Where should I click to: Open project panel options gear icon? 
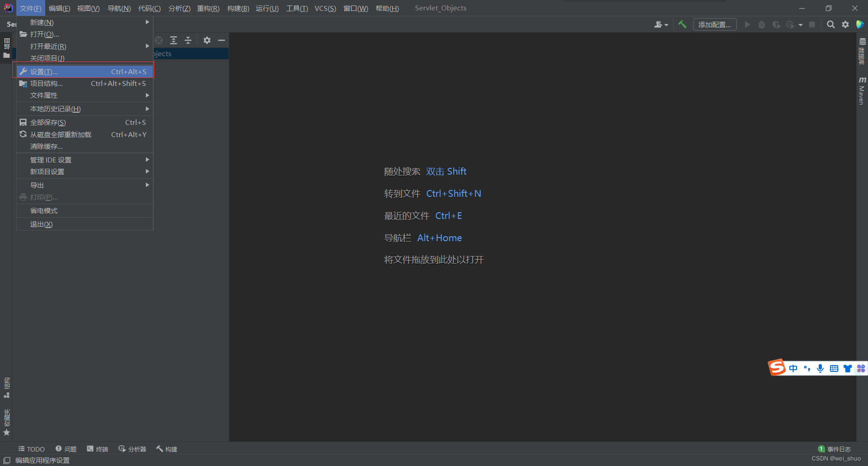click(x=207, y=40)
